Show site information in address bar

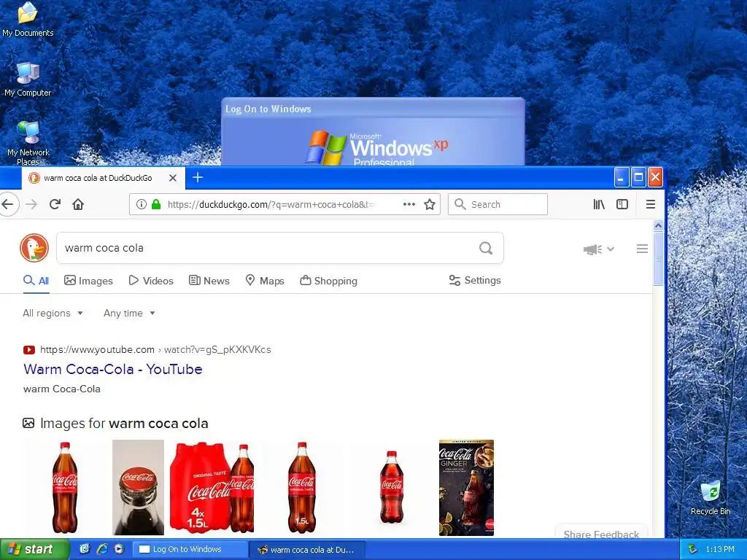pos(141,204)
